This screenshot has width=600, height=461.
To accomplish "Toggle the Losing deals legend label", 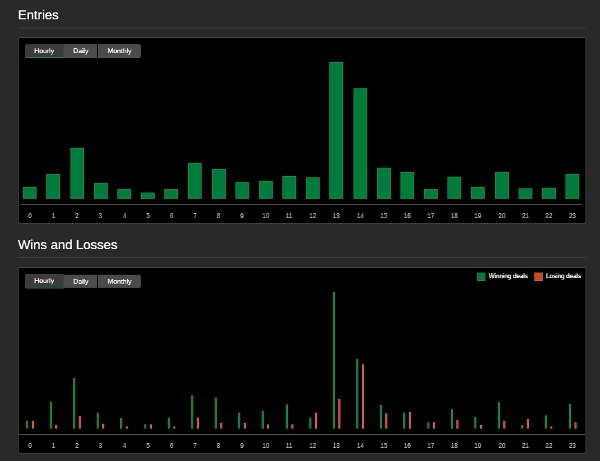I will [x=563, y=276].
